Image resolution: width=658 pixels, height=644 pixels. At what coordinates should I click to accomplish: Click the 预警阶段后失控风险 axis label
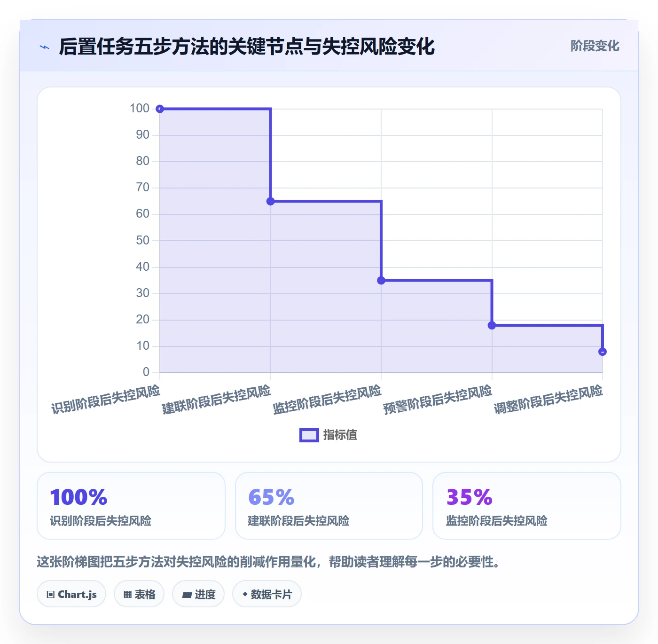438,400
